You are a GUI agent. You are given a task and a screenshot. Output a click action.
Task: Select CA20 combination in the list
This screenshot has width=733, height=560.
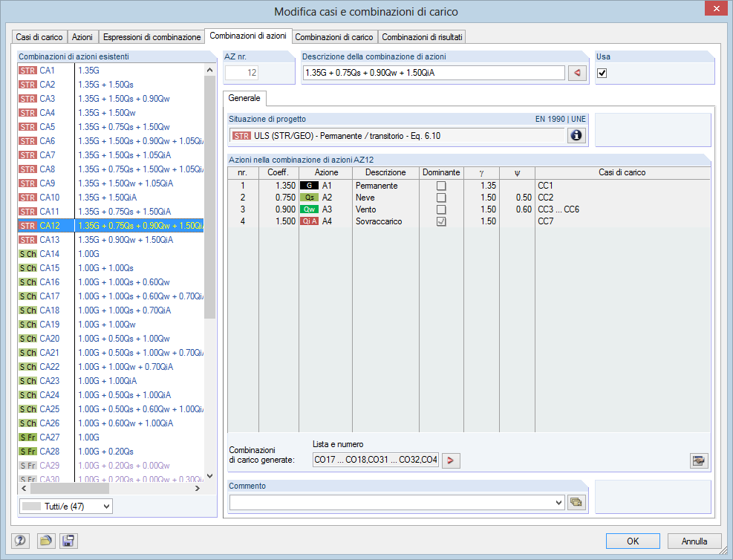[111, 339]
